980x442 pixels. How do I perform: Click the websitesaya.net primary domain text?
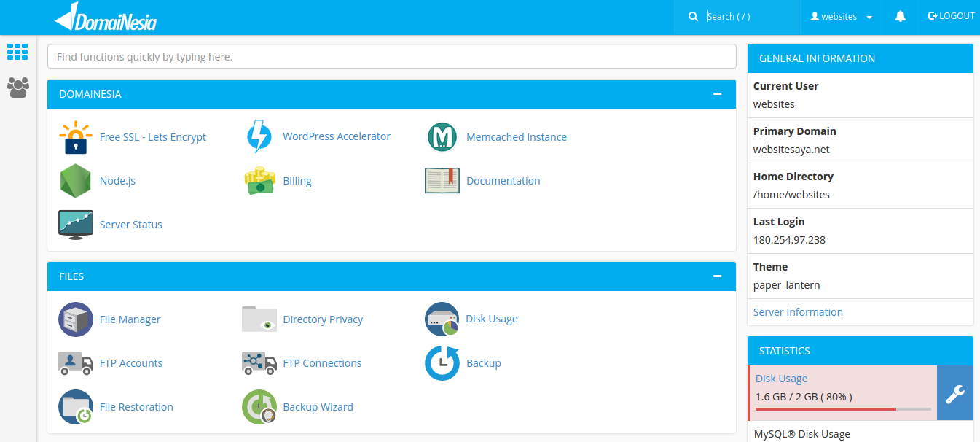click(x=791, y=150)
